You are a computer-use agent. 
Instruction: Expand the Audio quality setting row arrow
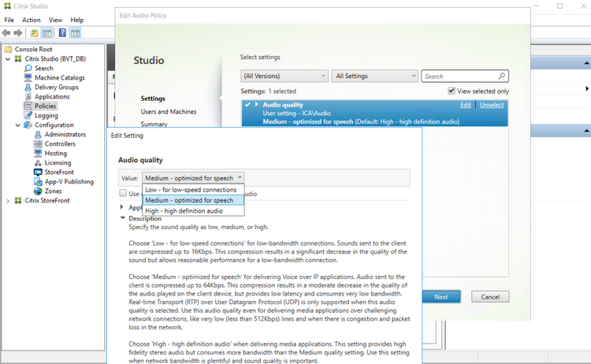click(x=256, y=104)
